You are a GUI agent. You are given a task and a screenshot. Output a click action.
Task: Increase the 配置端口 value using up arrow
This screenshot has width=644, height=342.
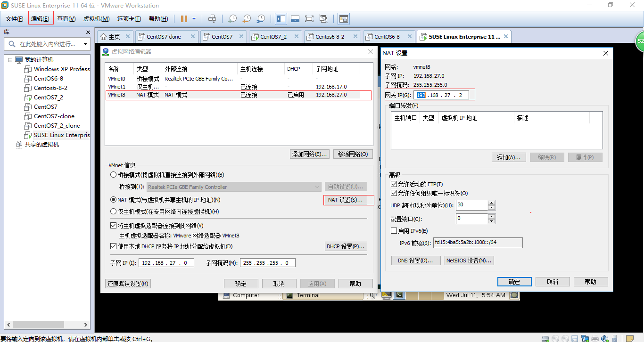click(x=492, y=216)
